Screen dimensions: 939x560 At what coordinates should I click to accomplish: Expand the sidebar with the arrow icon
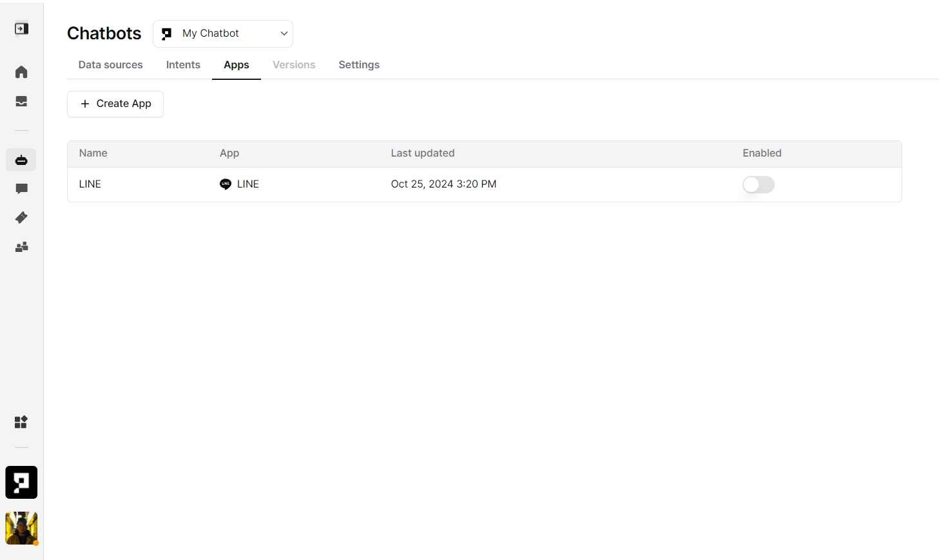pos(21,29)
